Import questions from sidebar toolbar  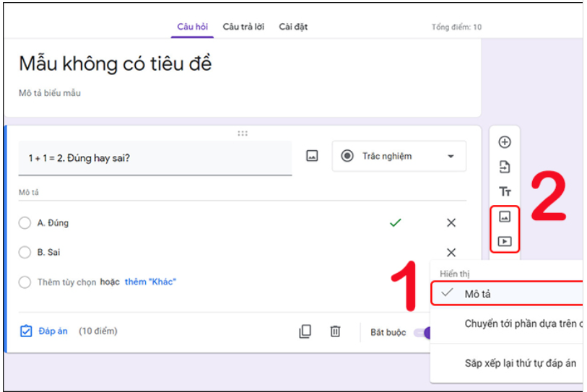click(505, 167)
